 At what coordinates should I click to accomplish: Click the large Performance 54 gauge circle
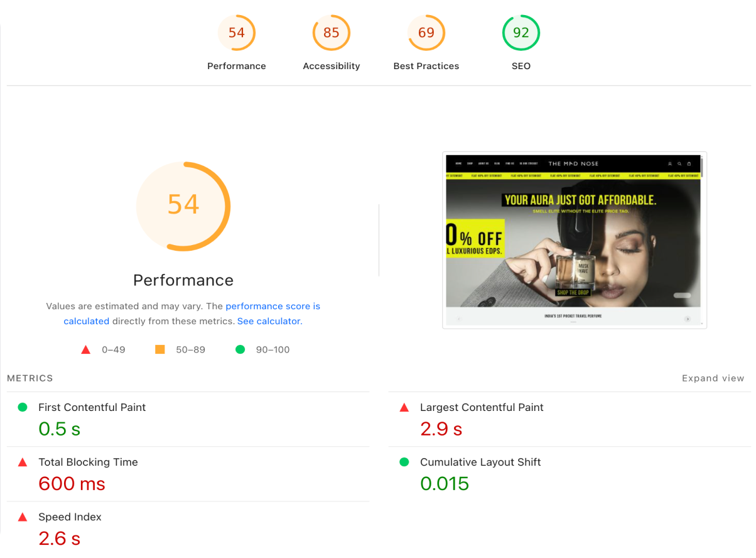[183, 206]
